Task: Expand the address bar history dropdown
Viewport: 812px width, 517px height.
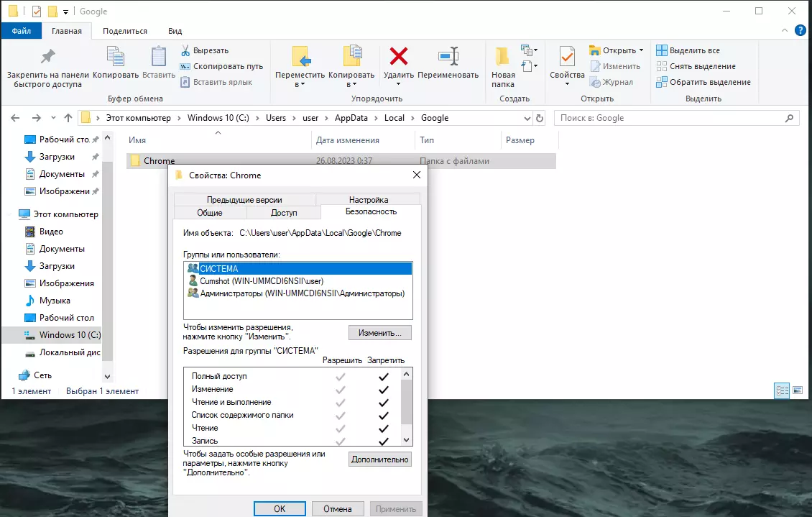Action: [x=527, y=118]
